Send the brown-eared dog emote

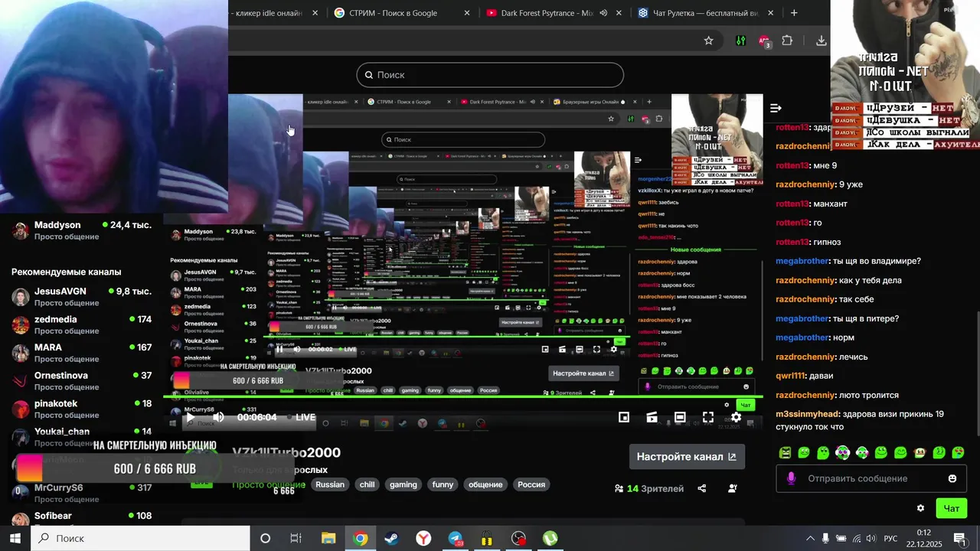click(920, 452)
